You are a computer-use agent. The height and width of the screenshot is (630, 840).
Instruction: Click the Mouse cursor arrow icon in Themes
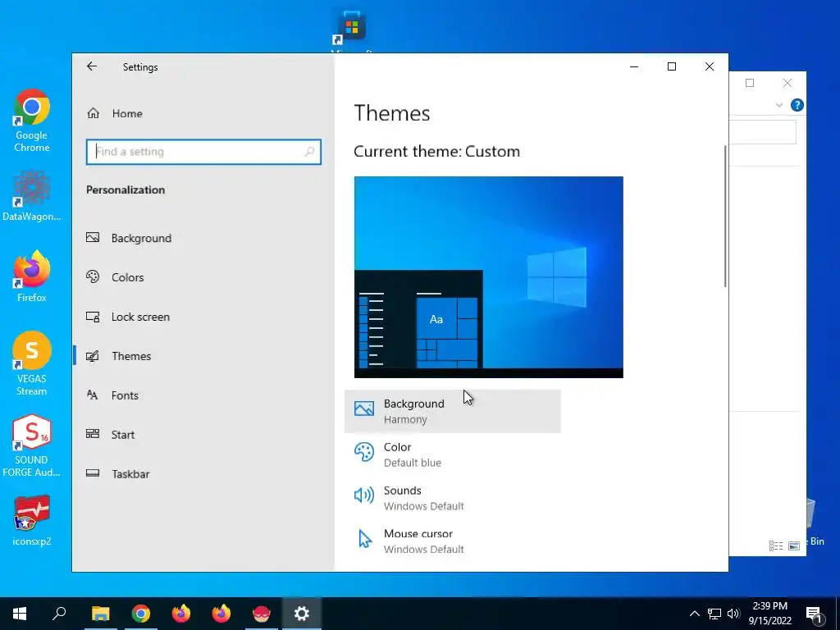coord(365,538)
